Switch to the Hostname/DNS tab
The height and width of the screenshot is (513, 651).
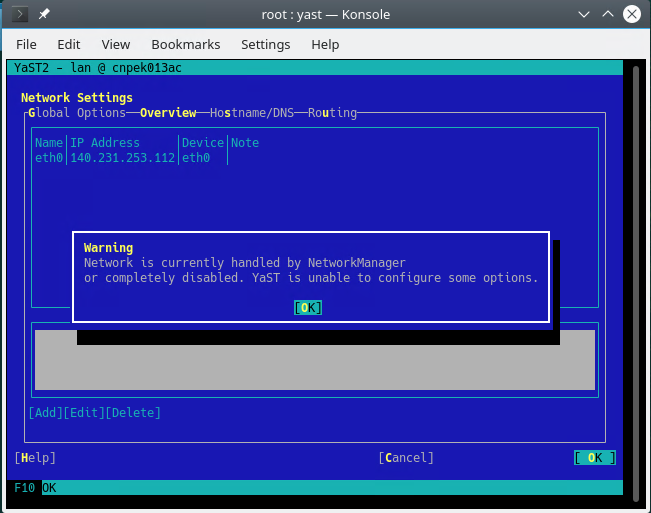pyautogui.click(x=252, y=113)
